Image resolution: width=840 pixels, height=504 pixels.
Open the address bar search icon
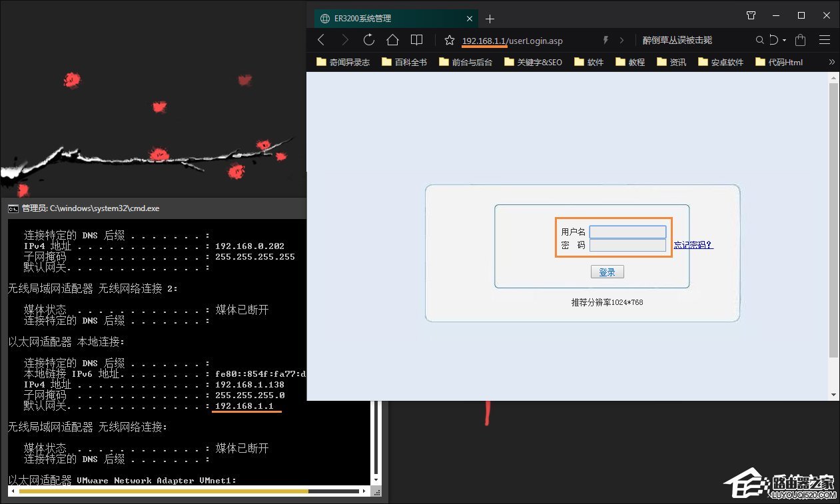(759, 40)
